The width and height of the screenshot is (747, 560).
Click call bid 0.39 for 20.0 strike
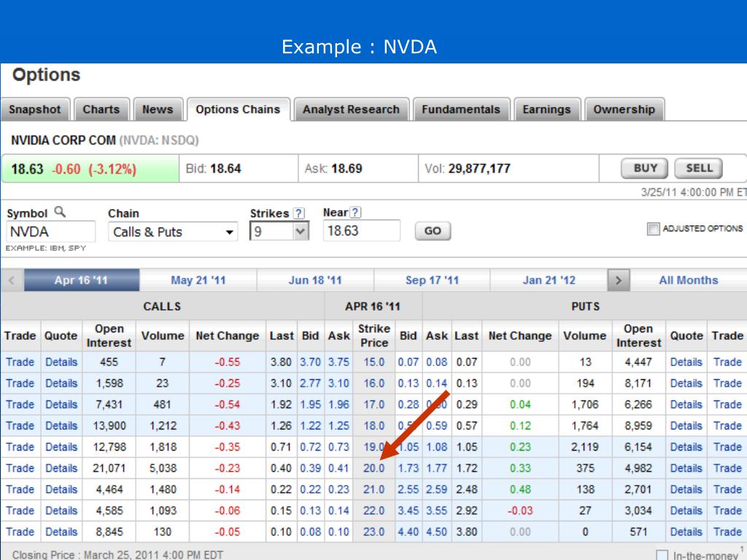[x=311, y=468]
